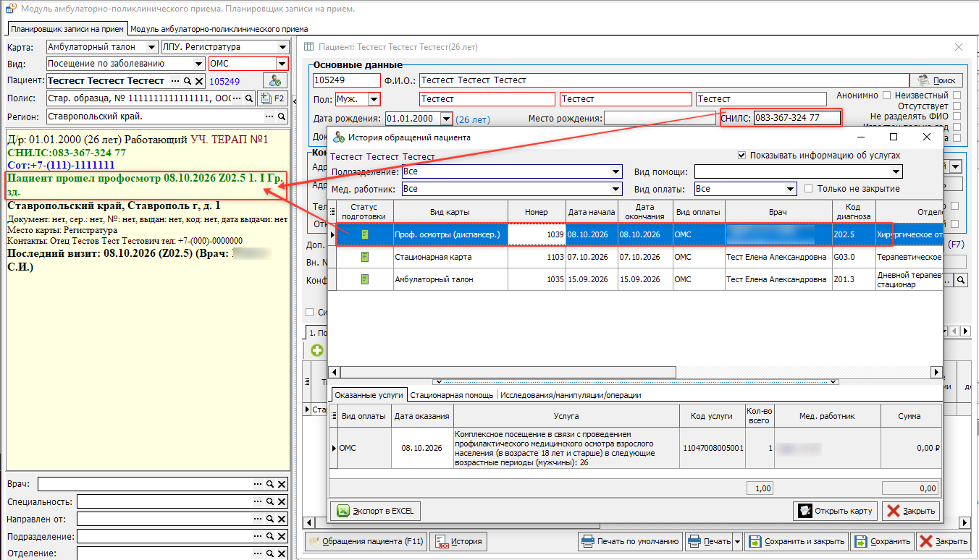Click the Сохранить и закрыть button

(x=796, y=541)
